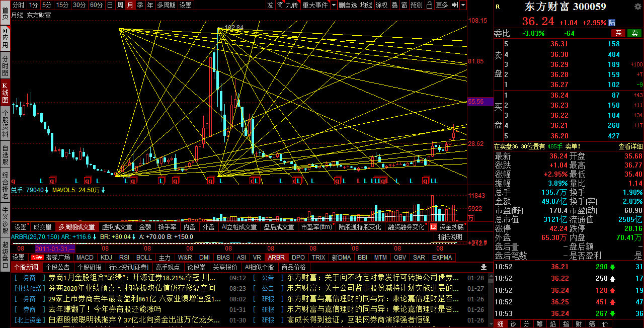Click the lock icon in top toolbar

coord(429,5)
